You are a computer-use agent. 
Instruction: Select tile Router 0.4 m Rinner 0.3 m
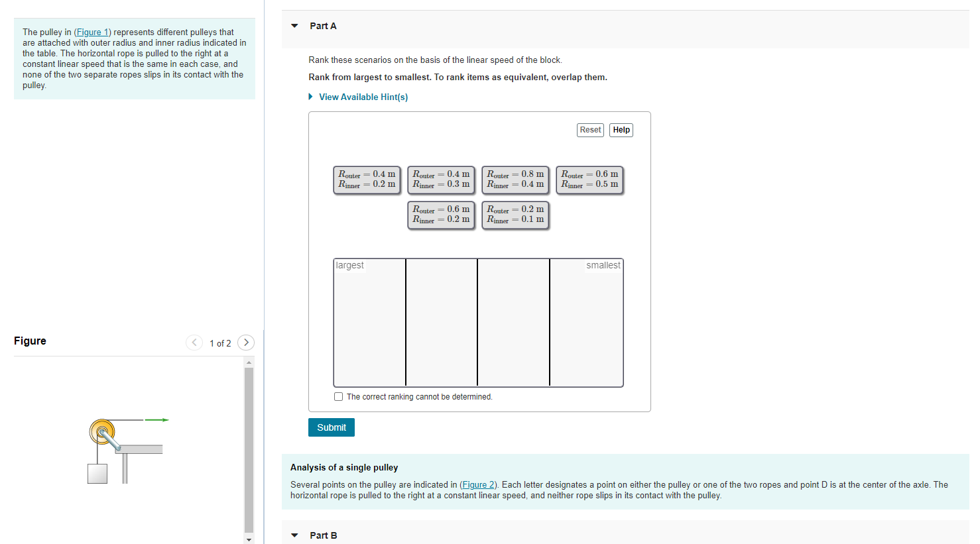tap(442, 180)
